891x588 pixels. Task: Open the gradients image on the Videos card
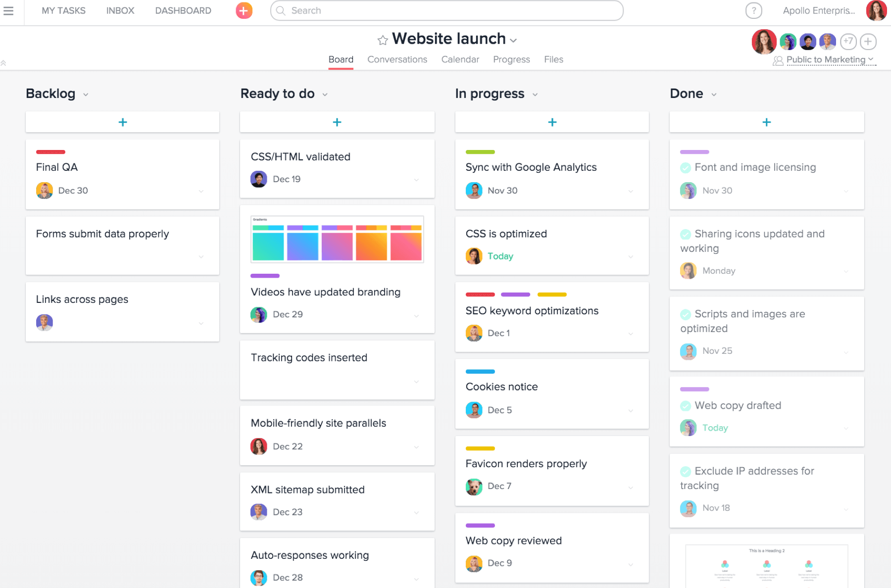(337, 239)
